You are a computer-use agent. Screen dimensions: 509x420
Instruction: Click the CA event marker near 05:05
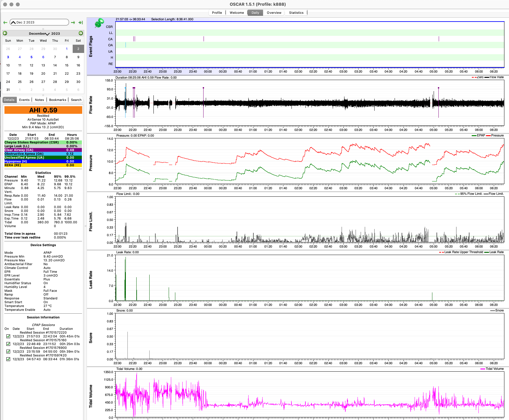[x=439, y=39]
